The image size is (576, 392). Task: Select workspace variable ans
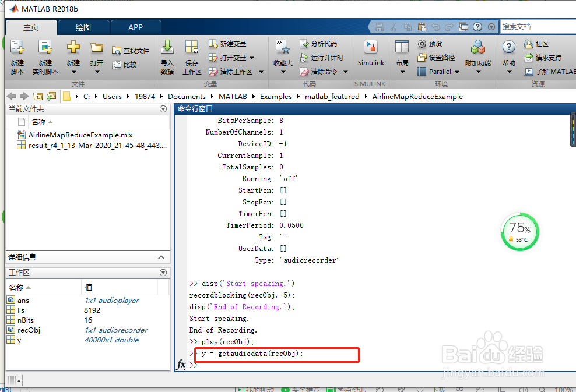23,300
